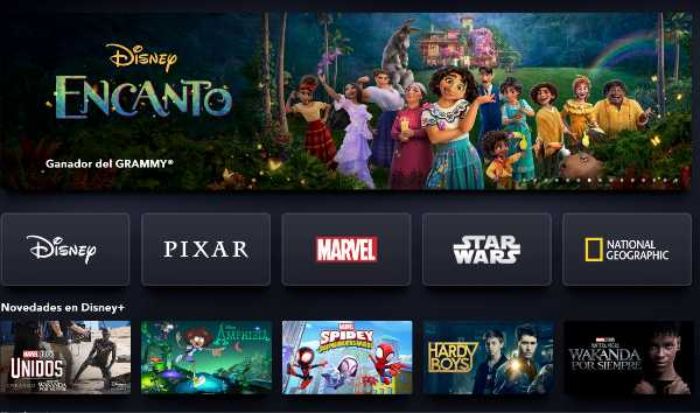Click the Disney Encanto title logo
The image size is (700, 413).
(x=142, y=82)
